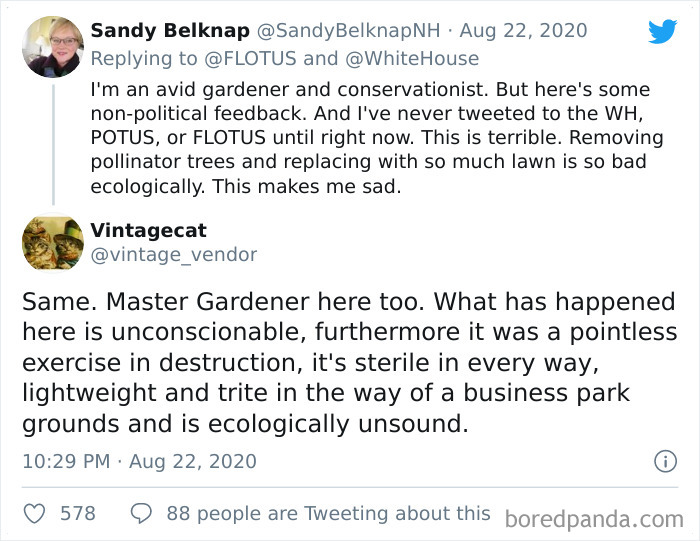Like the tweet with the heart icon
This screenshot has height=541, width=700.
point(34,514)
